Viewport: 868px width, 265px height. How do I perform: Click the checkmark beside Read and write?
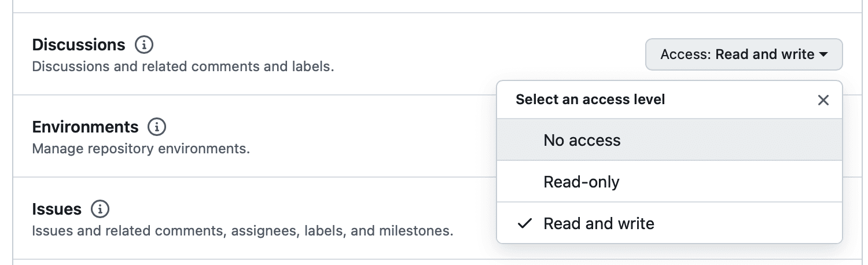(x=524, y=223)
